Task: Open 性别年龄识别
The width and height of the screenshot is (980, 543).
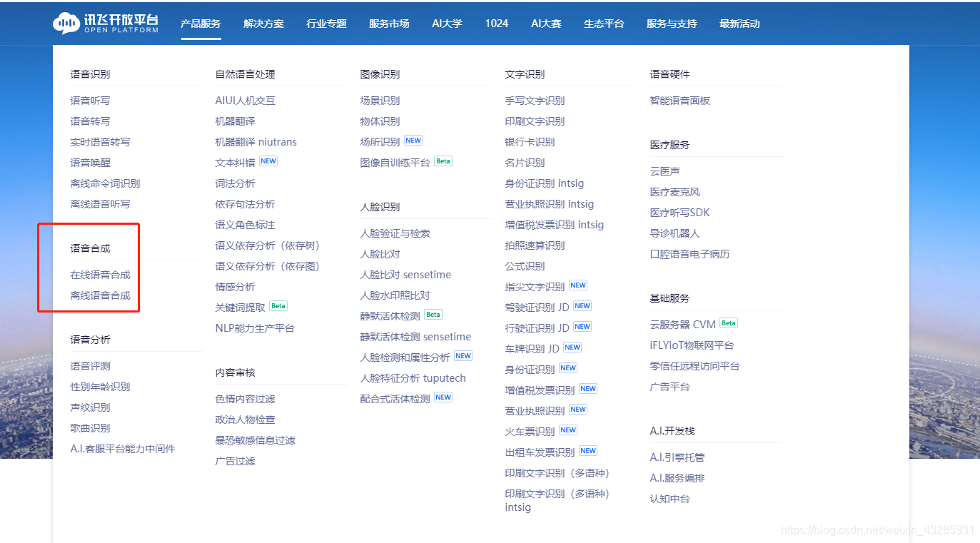Action: coord(101,387)
